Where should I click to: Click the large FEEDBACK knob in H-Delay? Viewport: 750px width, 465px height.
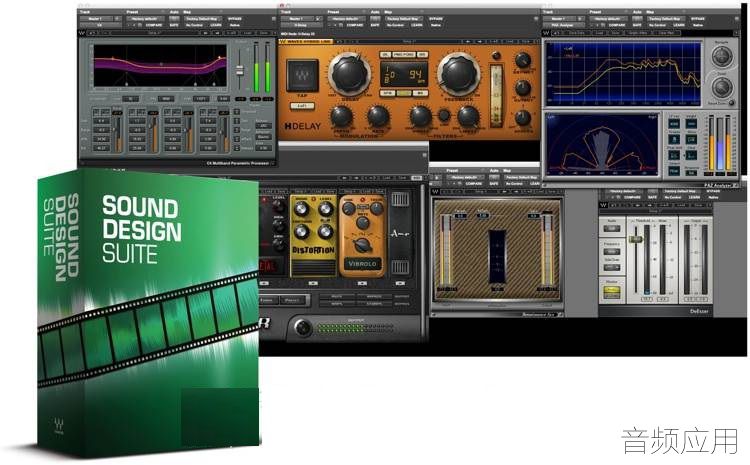click(x=458, y=74)
